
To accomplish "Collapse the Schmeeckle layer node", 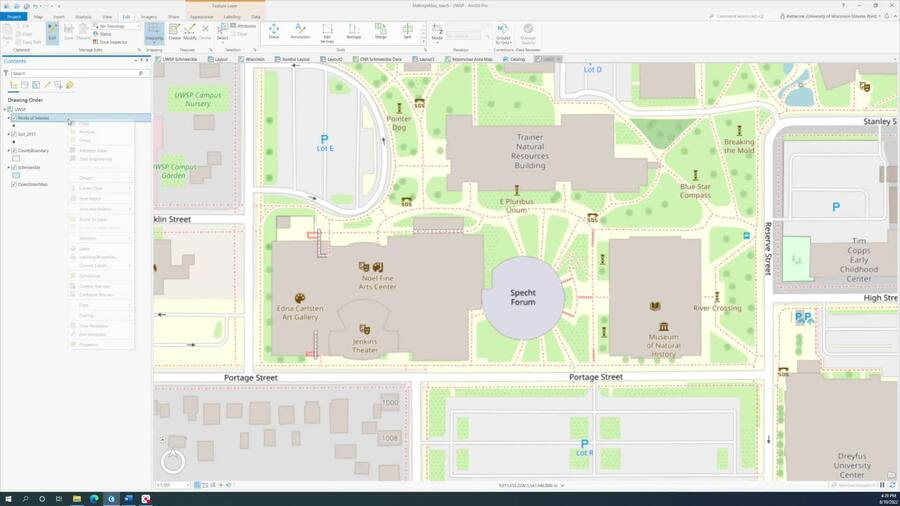I will tap(9, 168).
